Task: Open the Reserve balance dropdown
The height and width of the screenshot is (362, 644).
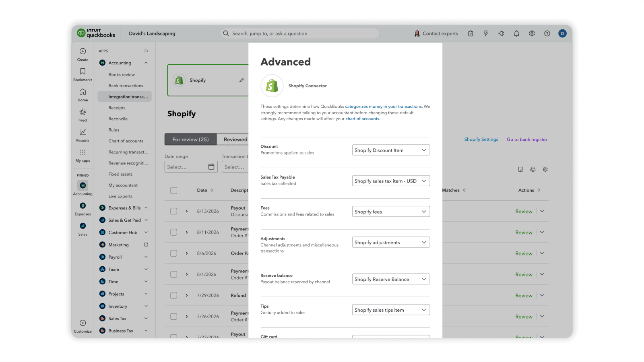Action: [x=391, y=279]
